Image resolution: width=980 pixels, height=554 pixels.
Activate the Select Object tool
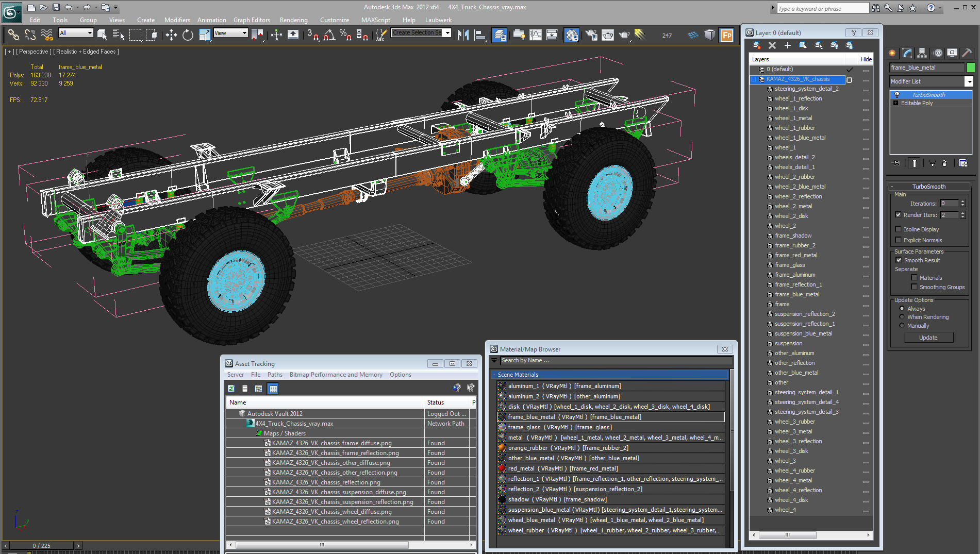click(102, 35)
